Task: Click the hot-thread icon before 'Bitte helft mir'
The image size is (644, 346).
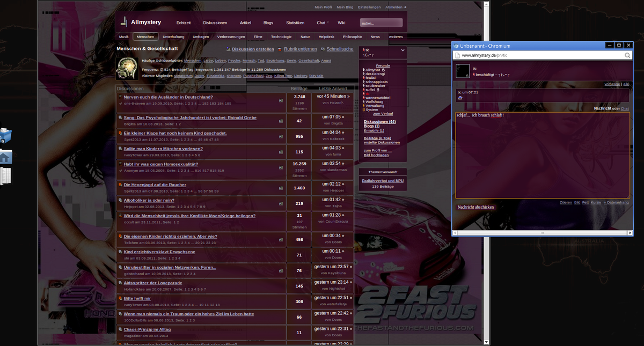Action: [120, 298]
